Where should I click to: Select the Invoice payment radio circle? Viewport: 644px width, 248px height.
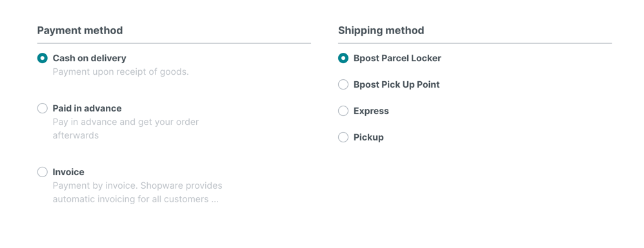43,172
